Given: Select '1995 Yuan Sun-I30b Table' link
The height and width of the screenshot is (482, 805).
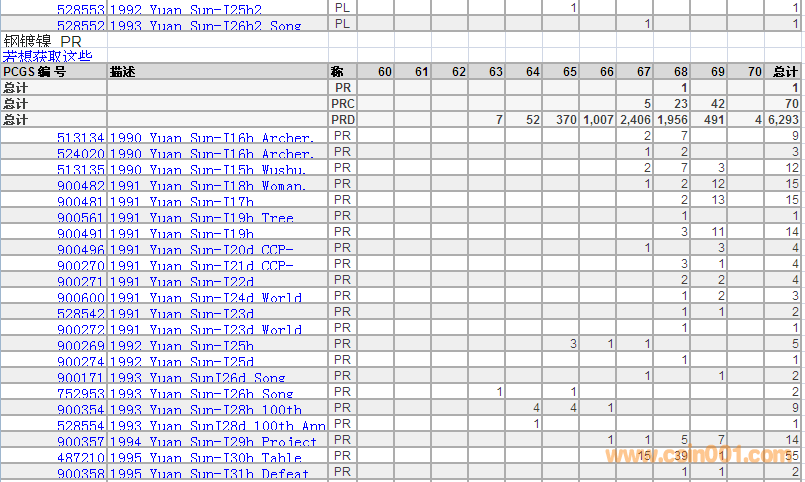Looking at the screenshot, I should pos(206,457).
